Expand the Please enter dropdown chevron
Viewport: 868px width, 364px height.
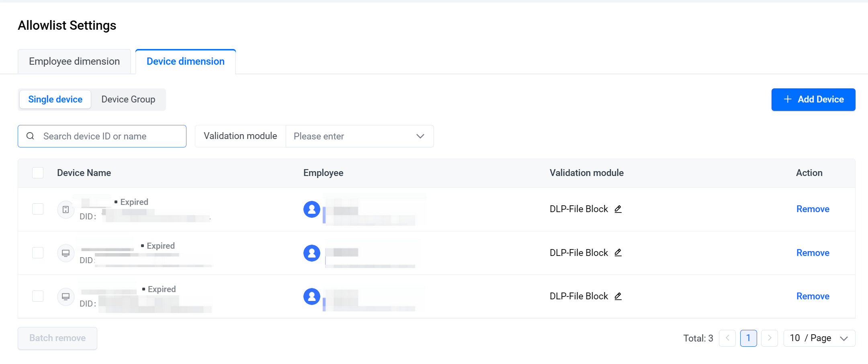[x=420, y=136]
